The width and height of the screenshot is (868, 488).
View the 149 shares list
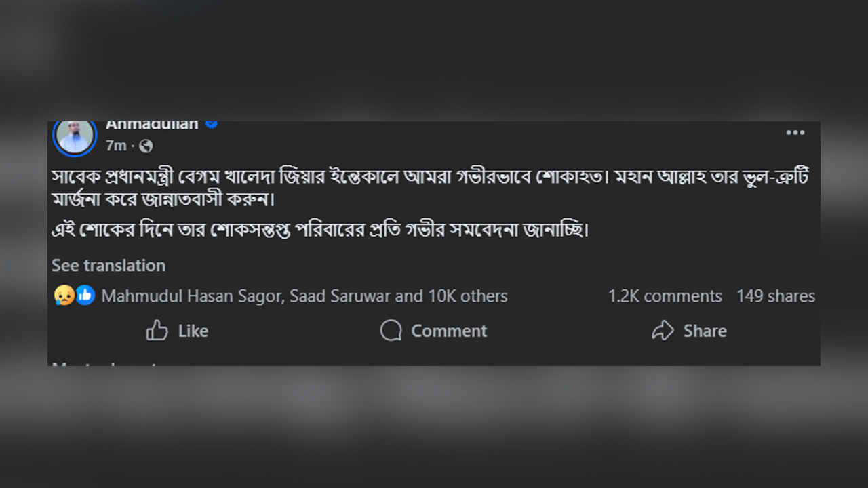tap(776, 296)
